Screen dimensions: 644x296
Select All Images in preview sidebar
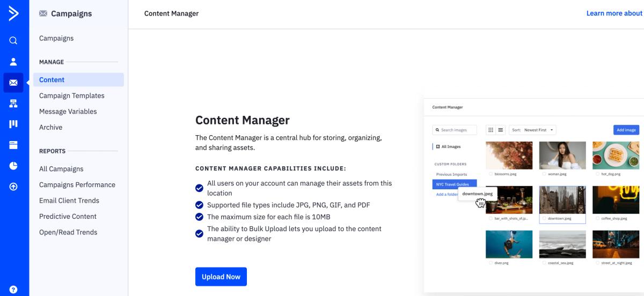click(448, 146)
